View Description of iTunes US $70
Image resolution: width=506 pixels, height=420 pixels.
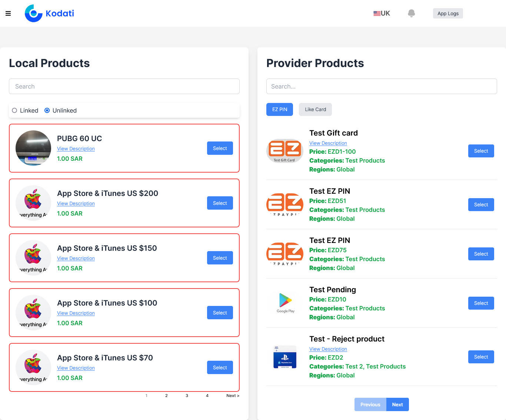pyautogui.click(x=76, y=368)
